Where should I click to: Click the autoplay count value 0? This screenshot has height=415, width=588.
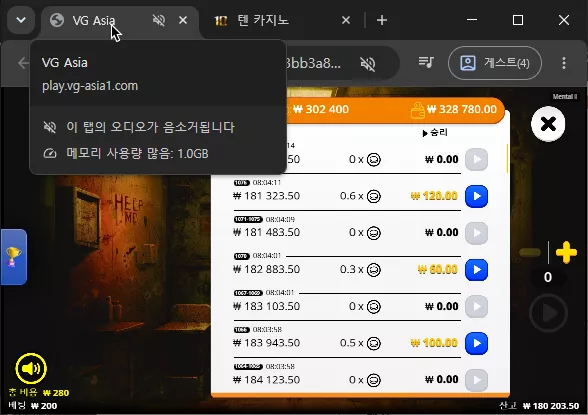[x=548, y=277]
